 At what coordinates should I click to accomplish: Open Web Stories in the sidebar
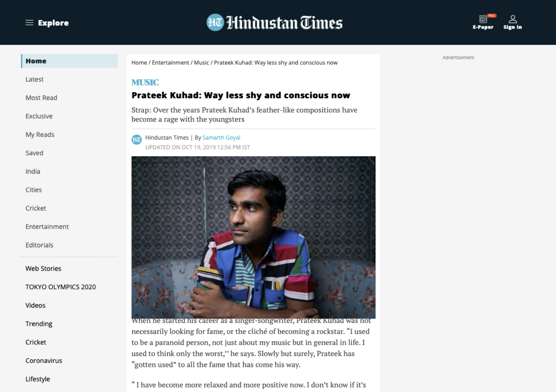(43, 269)
